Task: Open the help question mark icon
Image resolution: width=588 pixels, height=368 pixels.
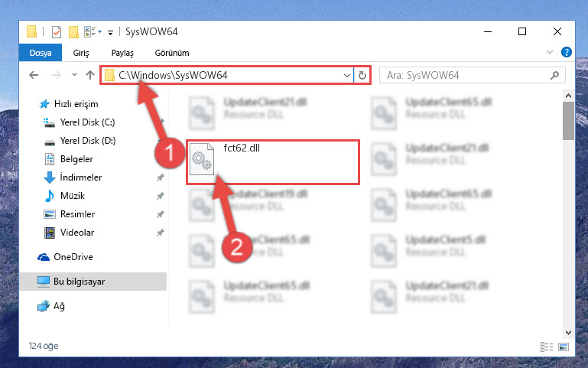Action: click(x=567, y=52)
